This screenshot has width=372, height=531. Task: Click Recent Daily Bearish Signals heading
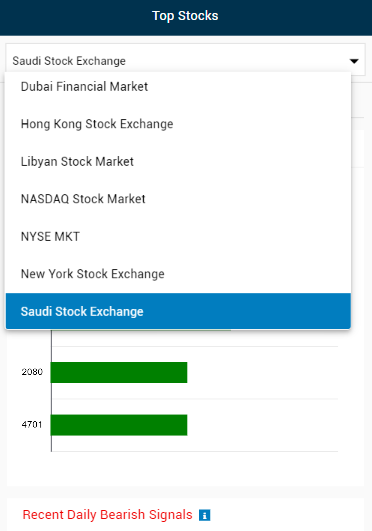click(x=107, y=515)
